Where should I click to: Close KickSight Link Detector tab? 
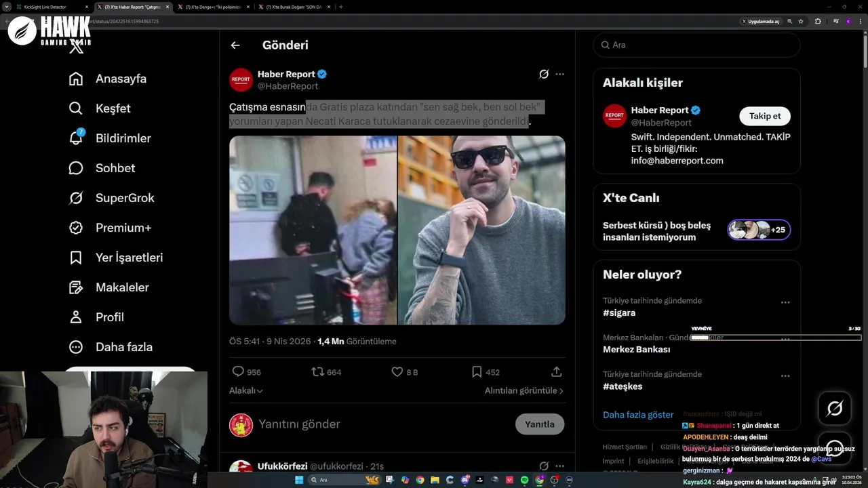87,7
